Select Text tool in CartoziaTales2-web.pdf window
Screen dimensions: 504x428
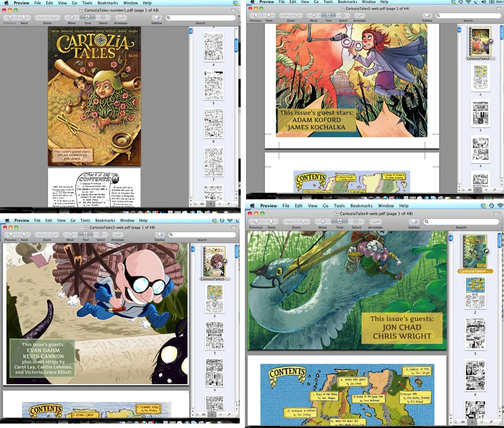328,15
